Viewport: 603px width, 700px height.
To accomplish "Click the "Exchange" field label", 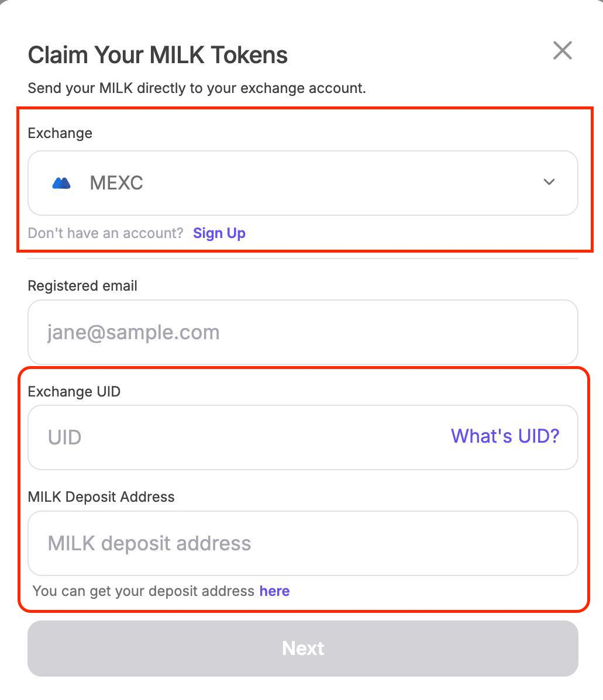I will pos(60,133).
